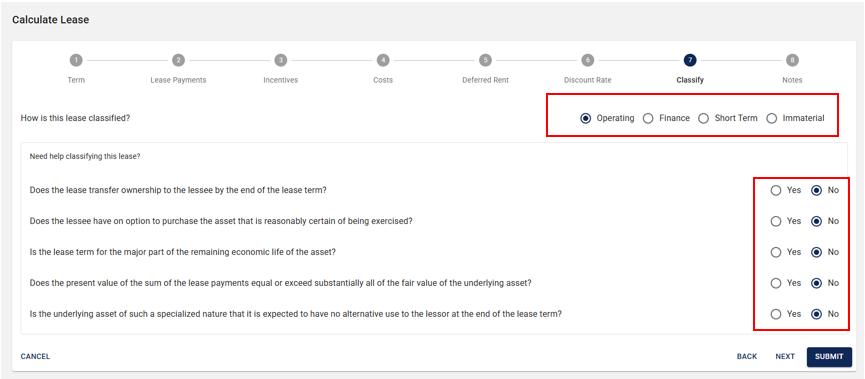Choose Yes for lease transfers ownership question

coord(776,190)
